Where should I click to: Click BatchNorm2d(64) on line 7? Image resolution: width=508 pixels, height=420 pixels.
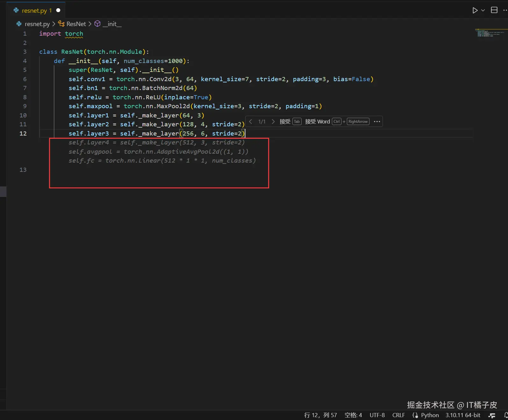click(169, 88)
